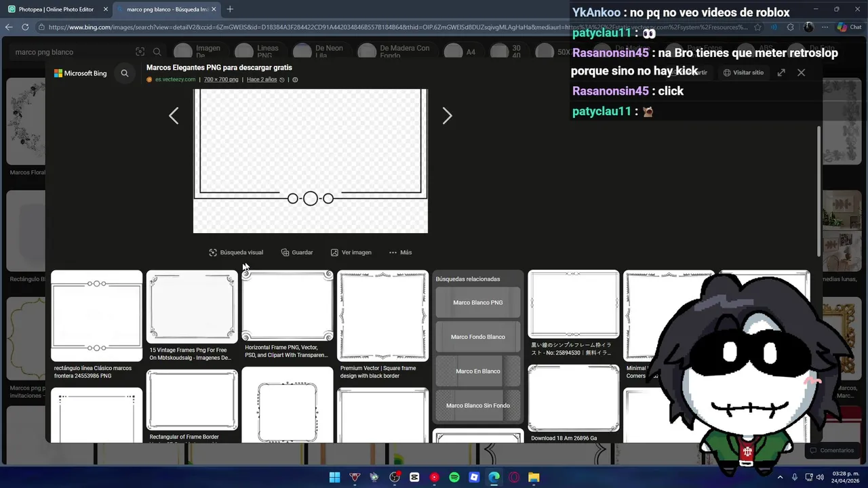This screenshot has width=868, height=488.
Task: Select the Lineas PNG filter chip
Action: [258, 52]
